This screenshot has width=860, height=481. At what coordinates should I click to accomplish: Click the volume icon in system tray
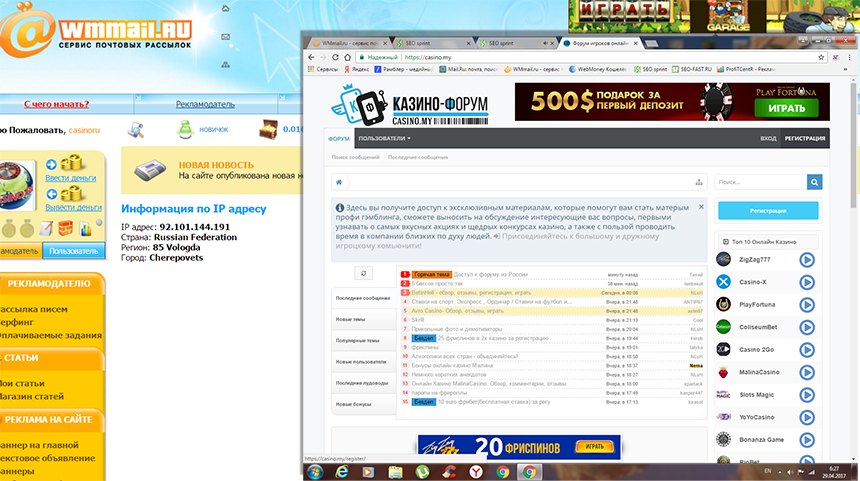[790, 472]
